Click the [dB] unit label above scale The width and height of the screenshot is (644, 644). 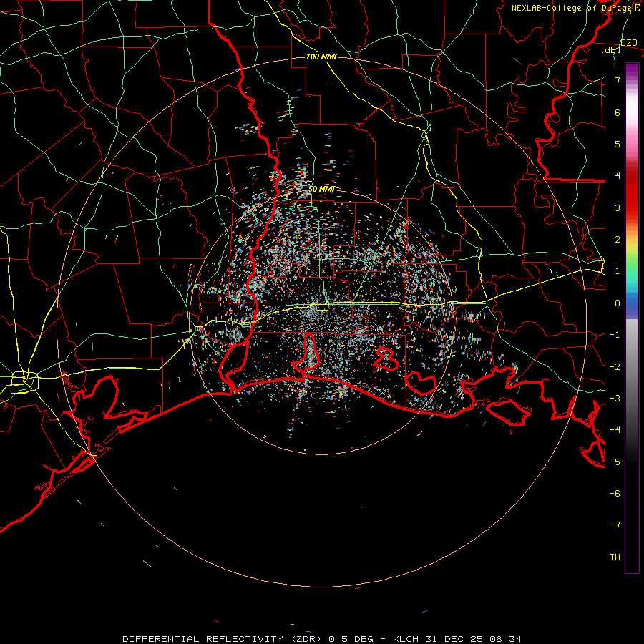[x=611, y=49]
